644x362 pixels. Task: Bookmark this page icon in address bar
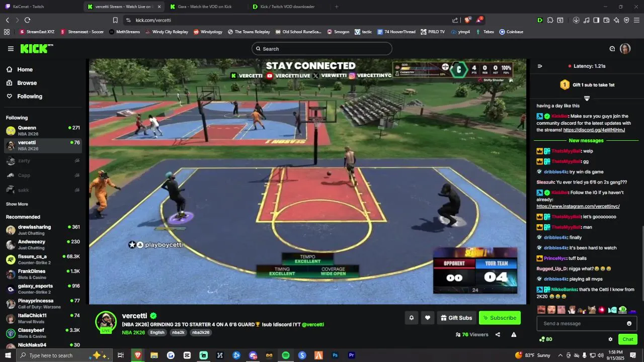tap(115, 20)
